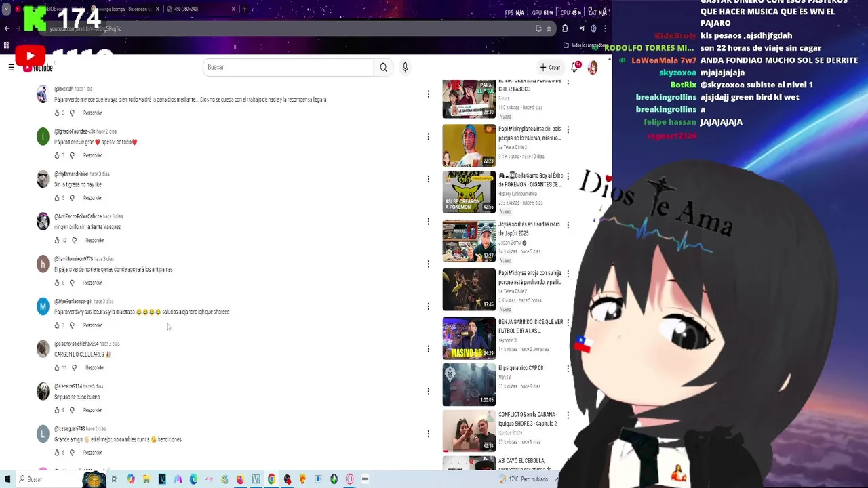Open options for @Roxxtah's comment

pyautogui.click(x=428, y=94)
